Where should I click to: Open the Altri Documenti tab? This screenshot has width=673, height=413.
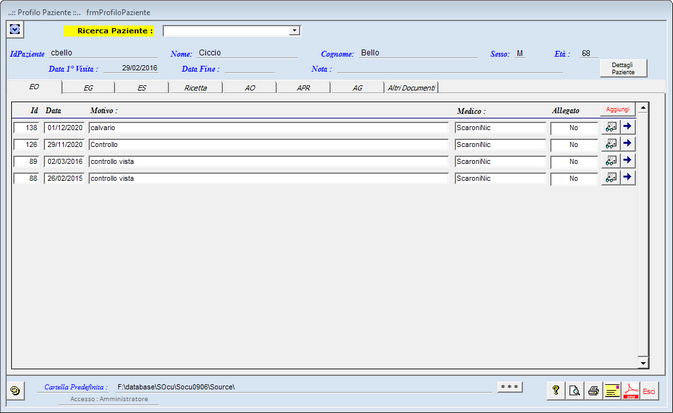(x=411, y=88)
